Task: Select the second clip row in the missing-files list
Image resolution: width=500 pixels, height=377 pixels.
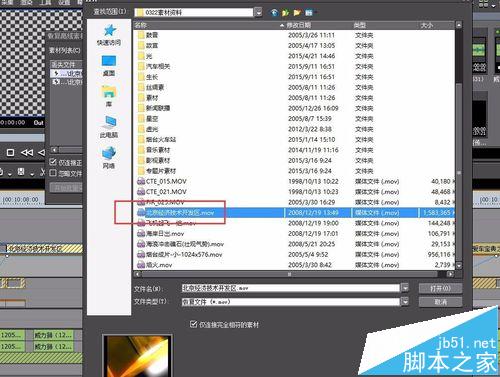Action: point(66,82)
